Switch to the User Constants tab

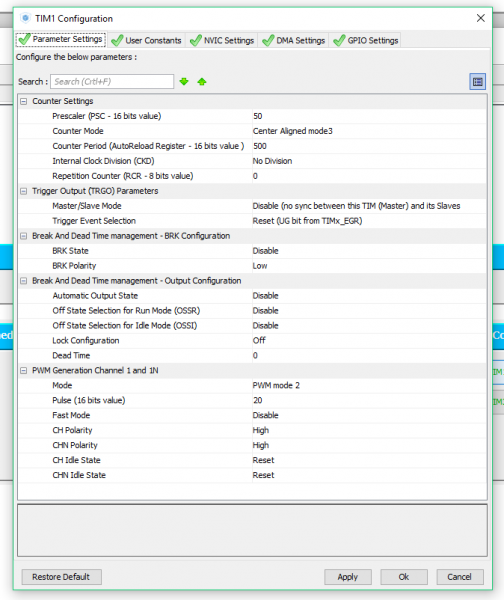[147, 40]
